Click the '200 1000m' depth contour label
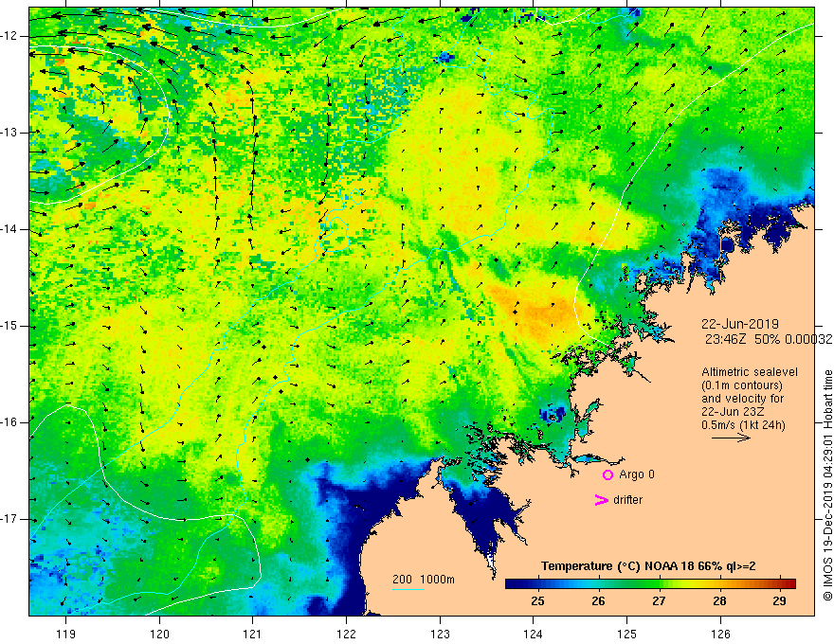834x644 pixels. pos(424,580)
